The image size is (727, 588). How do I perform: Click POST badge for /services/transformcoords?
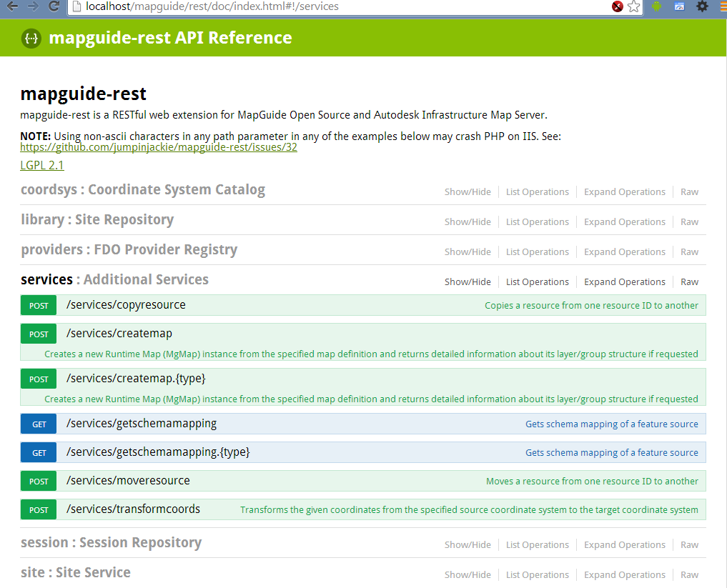click(39, 509)
